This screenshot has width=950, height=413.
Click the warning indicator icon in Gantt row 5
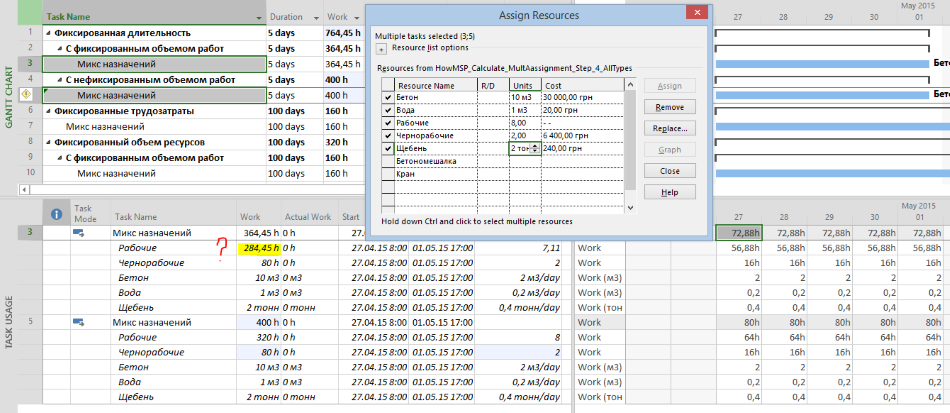pyautogui.click(x=27, y=94)
